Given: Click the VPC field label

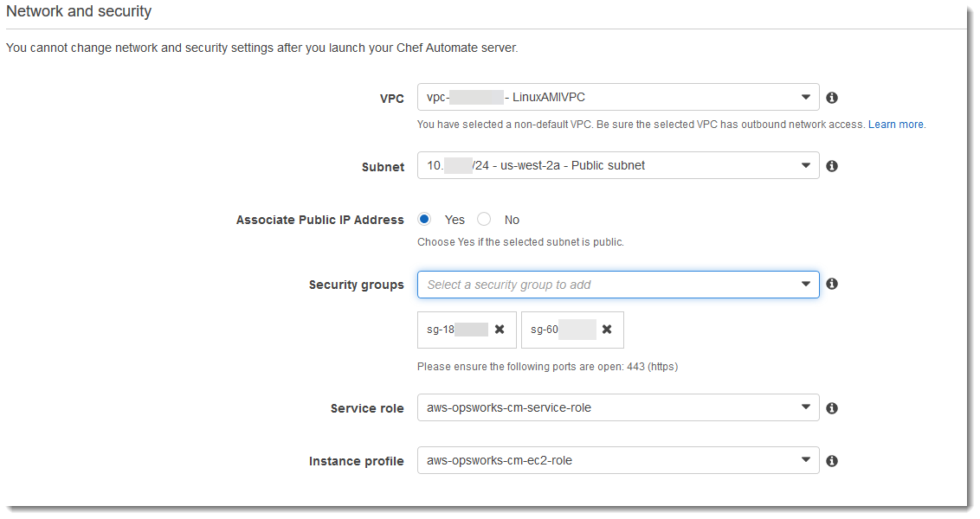Looking at the screenshot, I should (x=392, y=99).
